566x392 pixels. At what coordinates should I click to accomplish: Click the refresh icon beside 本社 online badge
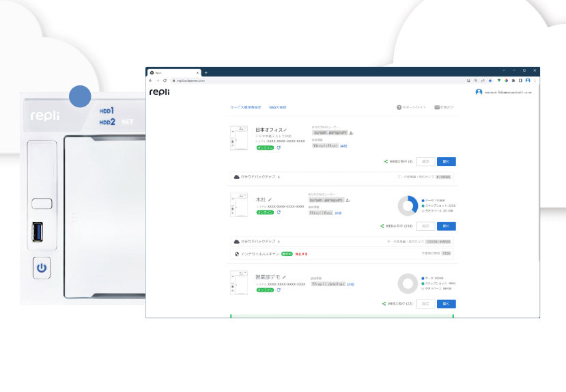coord(279,212)
